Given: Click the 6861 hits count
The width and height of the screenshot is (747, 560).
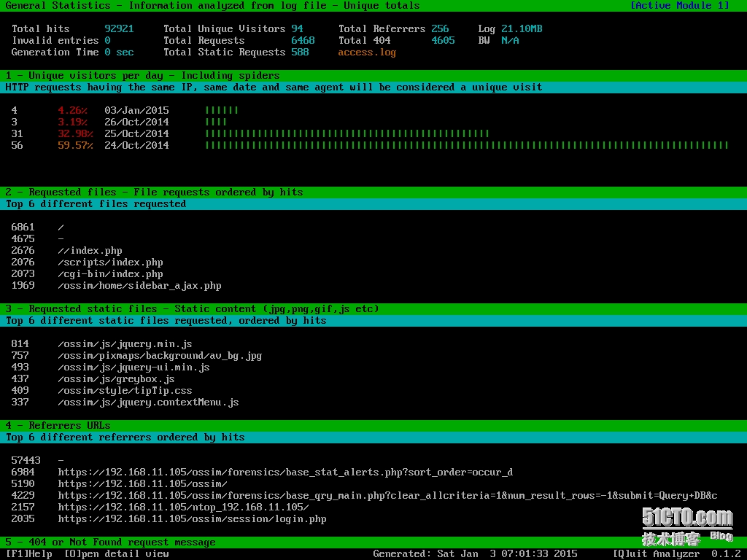Looking at the screenshot, I should [23, 227].
